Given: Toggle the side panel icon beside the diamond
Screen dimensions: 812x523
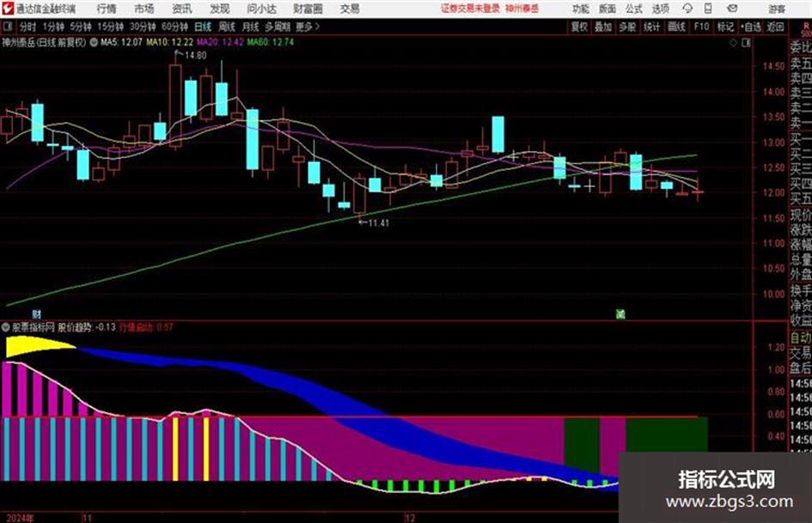Looking at the screenshot, I should tap(746, 43).
